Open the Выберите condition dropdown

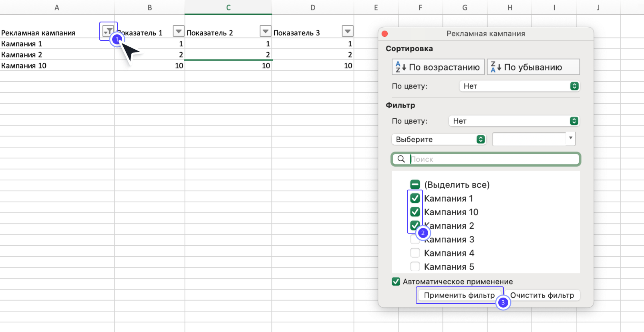click(439, 139)
